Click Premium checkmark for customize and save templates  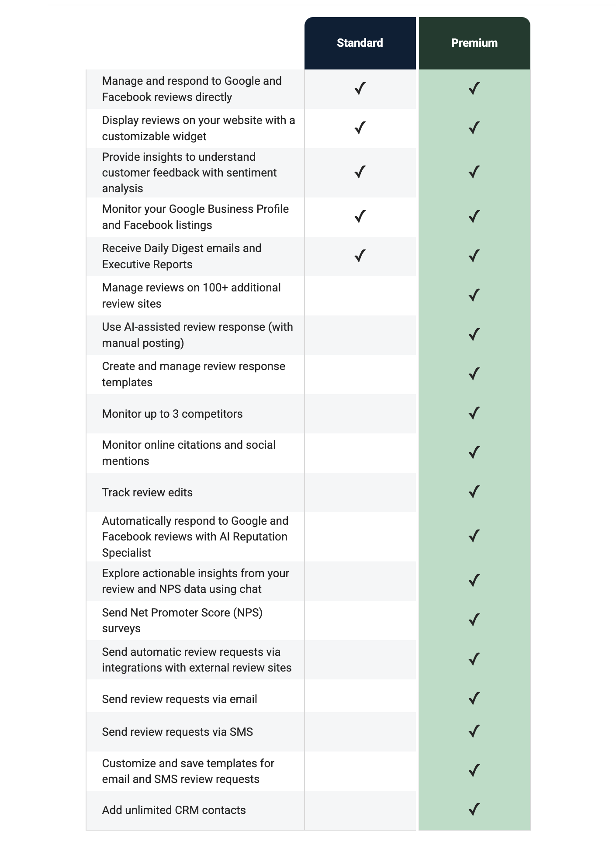pos(474,771)
